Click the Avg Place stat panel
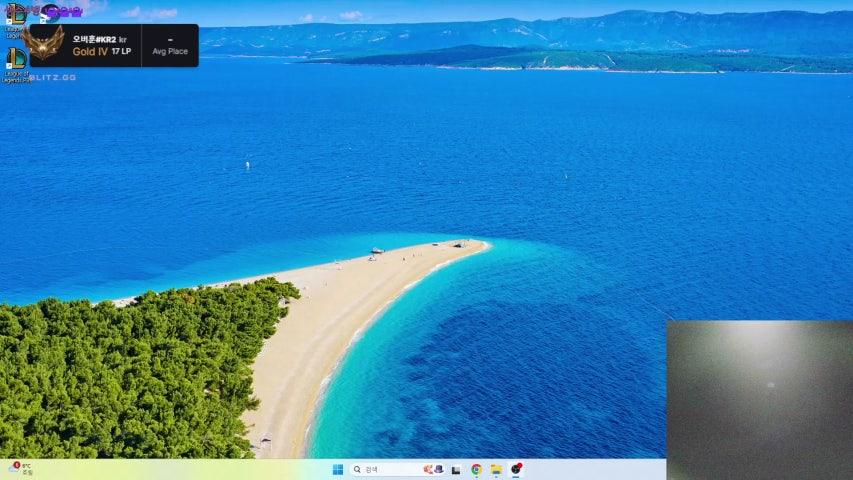The width and height of the screenshot is (853, 480). point(170,46)
